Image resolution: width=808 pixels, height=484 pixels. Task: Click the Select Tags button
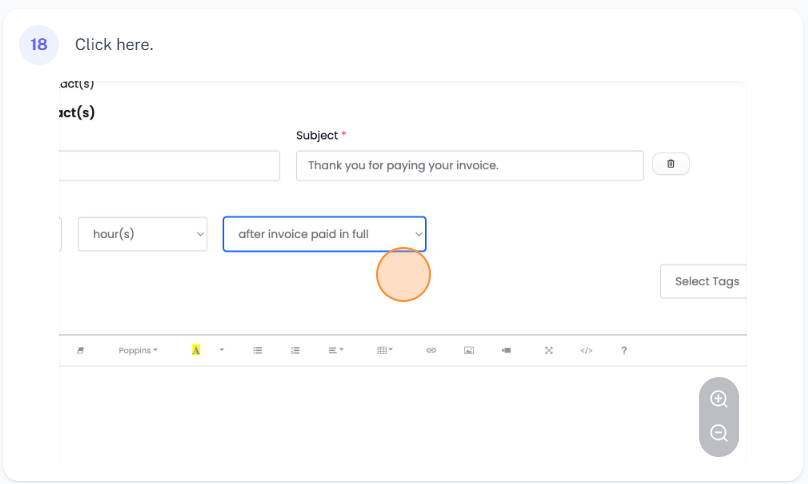[705, 281]
